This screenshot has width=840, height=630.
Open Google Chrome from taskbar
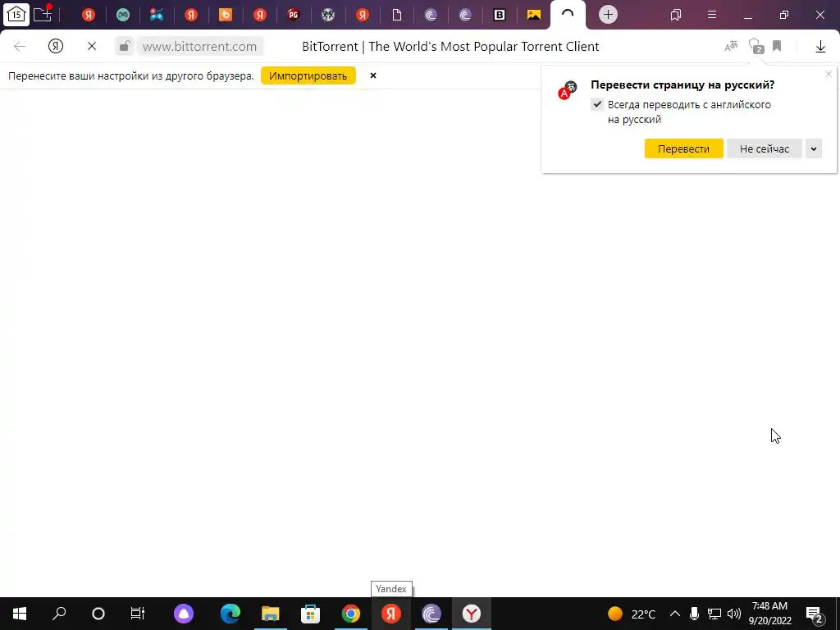coord(351,614)
